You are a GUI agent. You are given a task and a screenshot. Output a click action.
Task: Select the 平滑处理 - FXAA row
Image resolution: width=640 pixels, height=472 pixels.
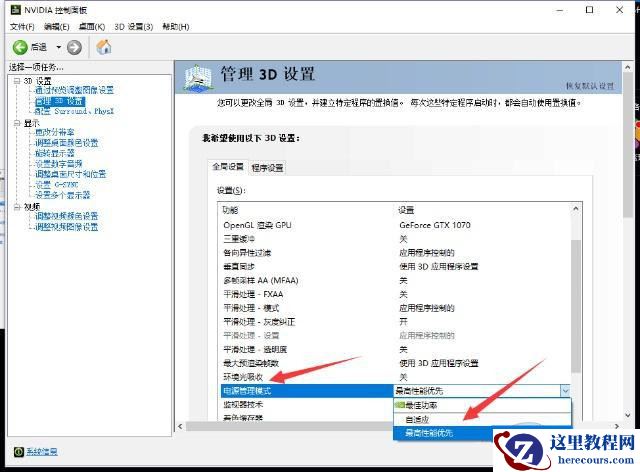point(396,294)
